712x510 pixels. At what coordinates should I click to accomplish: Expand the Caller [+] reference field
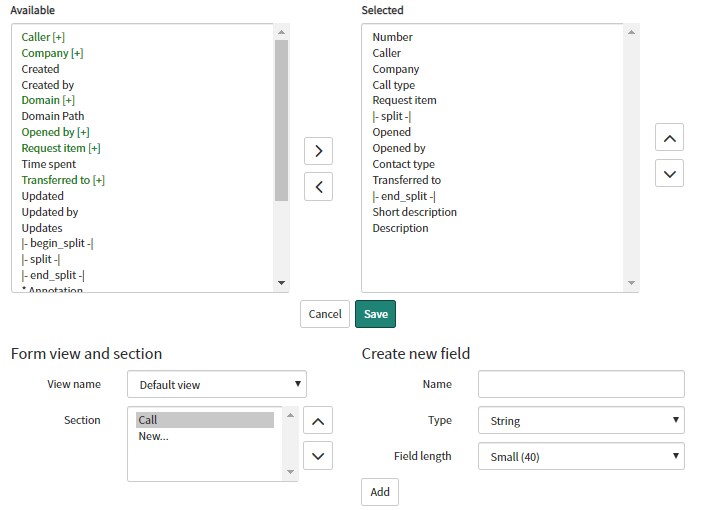coord(43,37)
